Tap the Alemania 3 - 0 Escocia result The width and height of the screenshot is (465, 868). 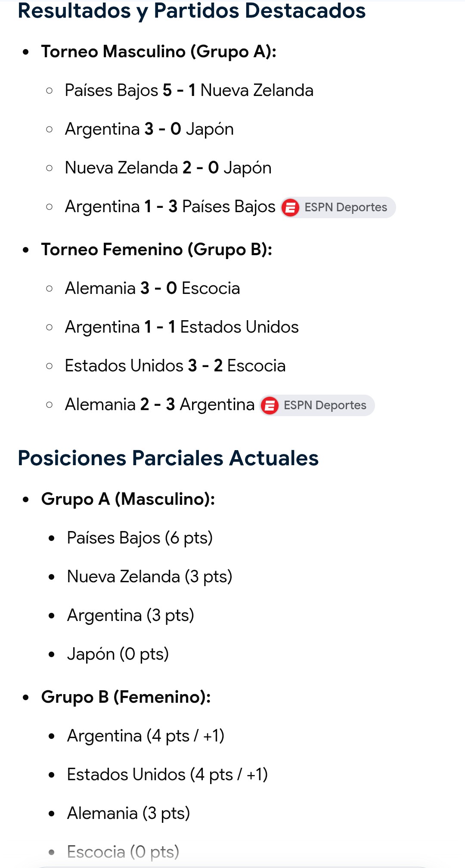152,288
